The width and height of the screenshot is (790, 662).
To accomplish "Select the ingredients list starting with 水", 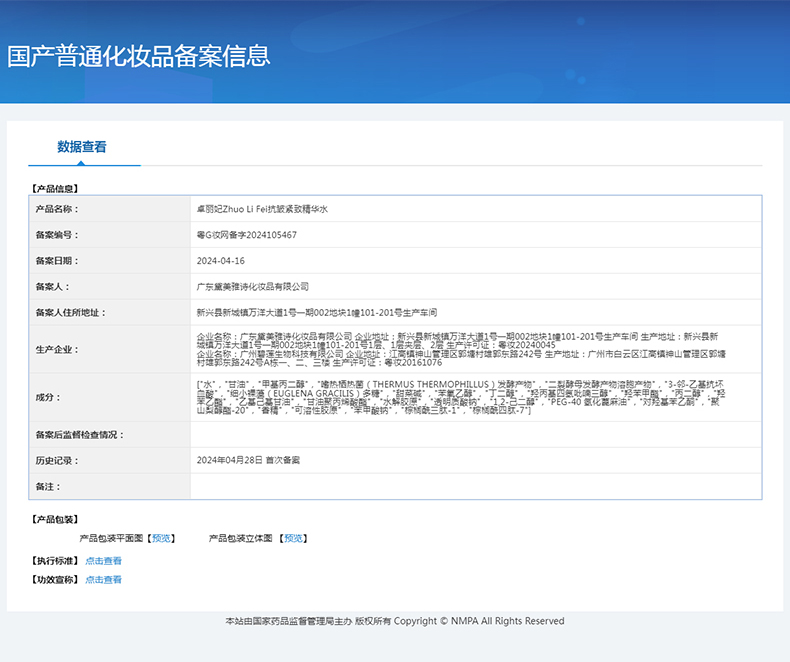I will click(461, 397).
